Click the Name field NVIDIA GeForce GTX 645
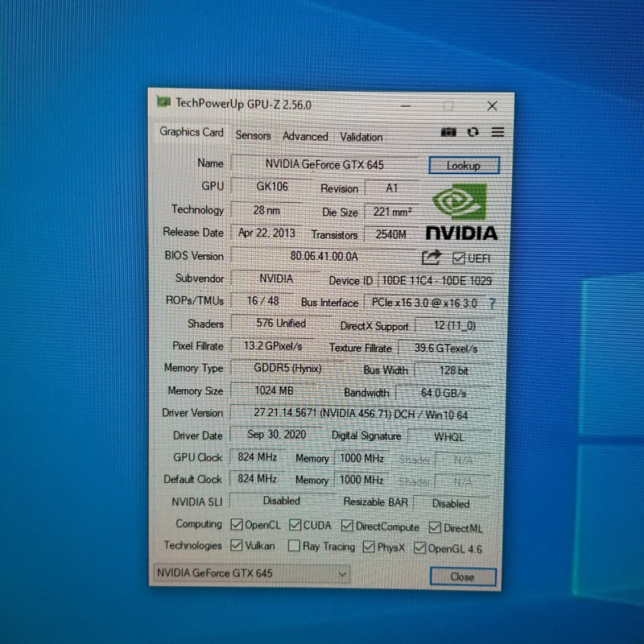The image size is (644, 644). coord(325,164)
